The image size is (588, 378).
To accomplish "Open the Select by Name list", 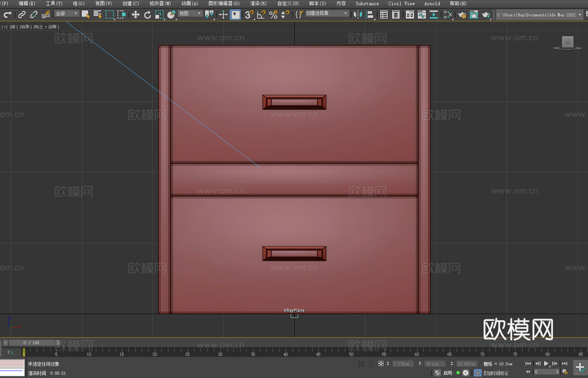I will pyautogui.click(x=97, y=14).
